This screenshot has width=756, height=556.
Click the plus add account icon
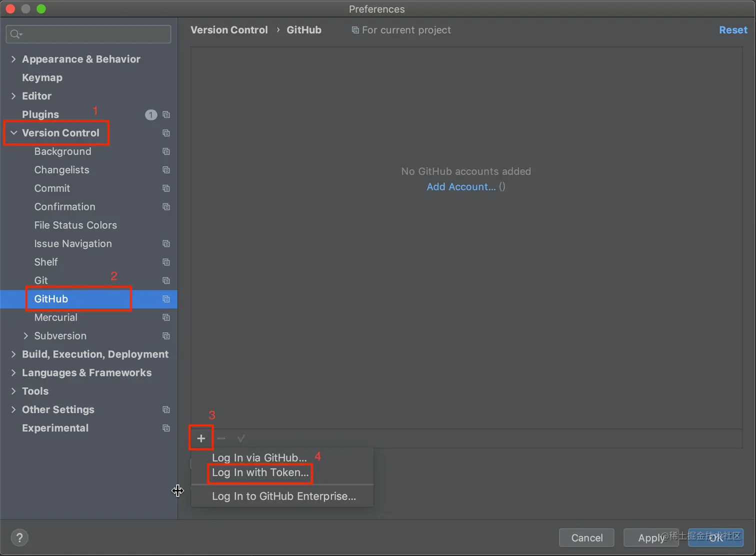click(201, 438)
